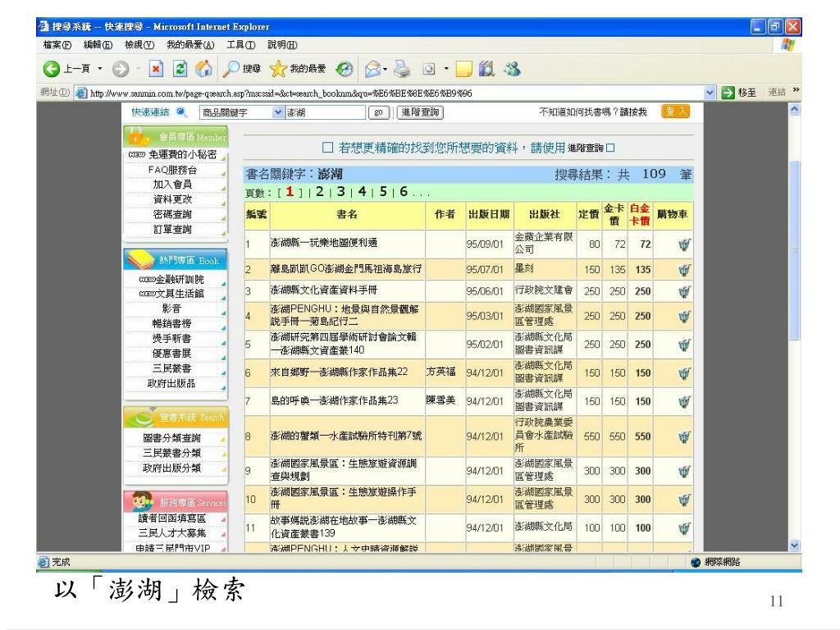Open the 編輯(E) menu
This screenshot has height=630, width=840.
(98, 45)
